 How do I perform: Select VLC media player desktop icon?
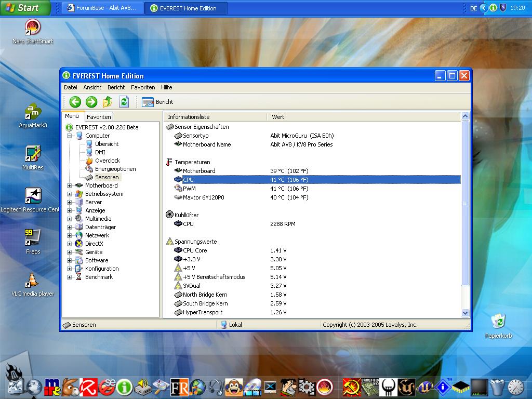pyautogui.click(x=33, y=280)
